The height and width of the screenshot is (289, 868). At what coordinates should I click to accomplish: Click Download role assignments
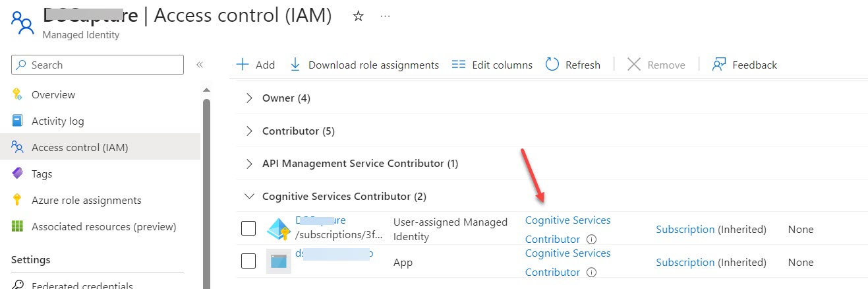[x=364, y=65]
